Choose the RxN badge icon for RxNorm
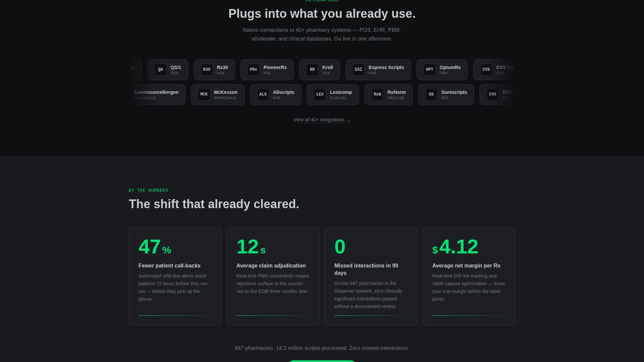 [x=377, y=95]
